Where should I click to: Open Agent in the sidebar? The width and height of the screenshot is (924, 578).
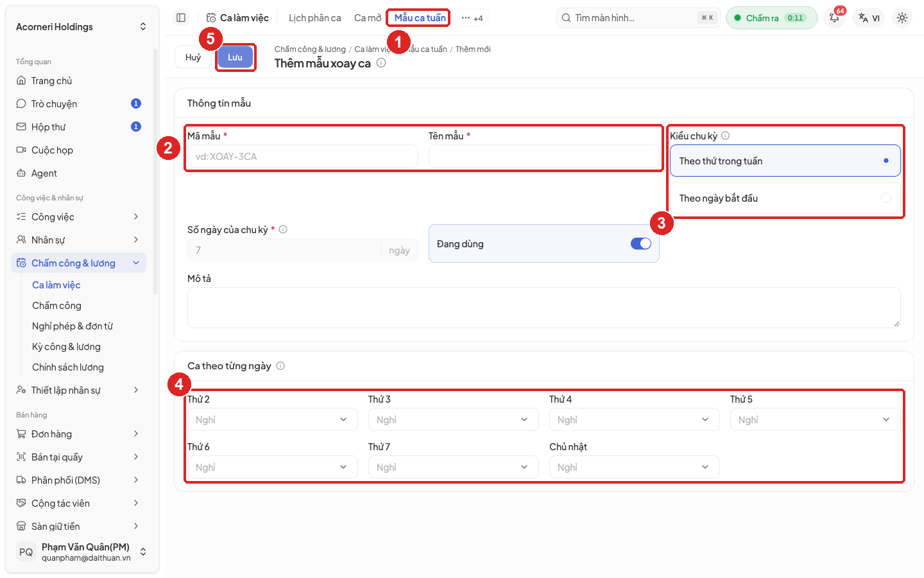(78, 173)
